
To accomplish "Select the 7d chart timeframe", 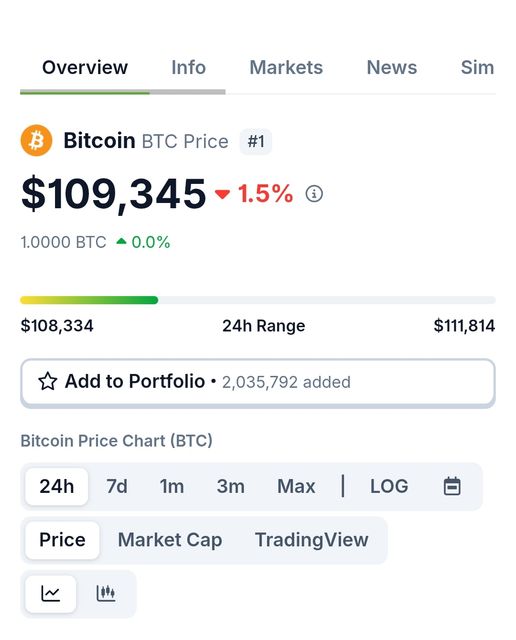I will click(x=117, y=486).
